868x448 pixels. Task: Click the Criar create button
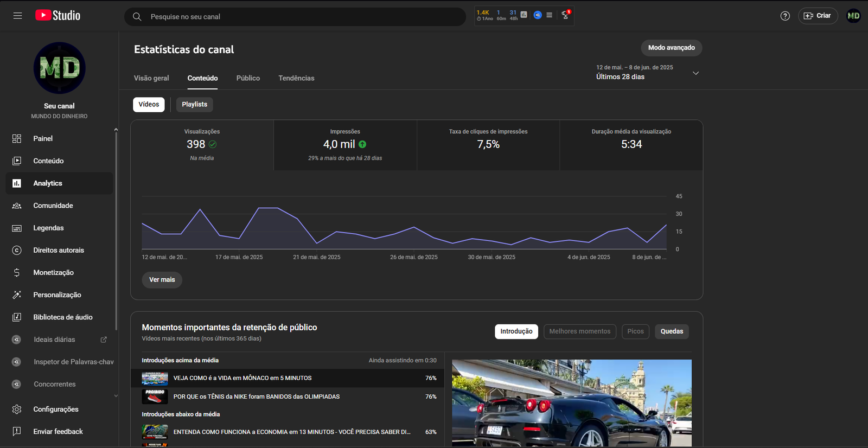point(818,16)
